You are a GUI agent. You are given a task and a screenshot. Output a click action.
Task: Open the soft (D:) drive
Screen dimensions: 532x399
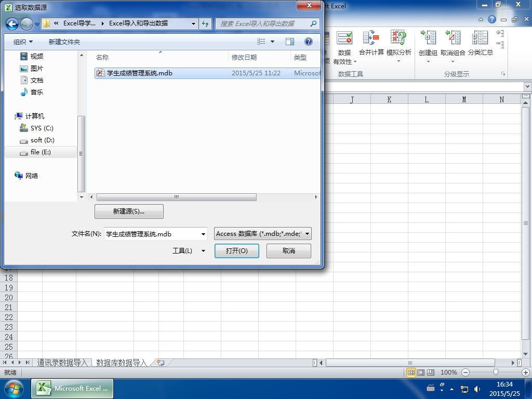tap(37, 140)
